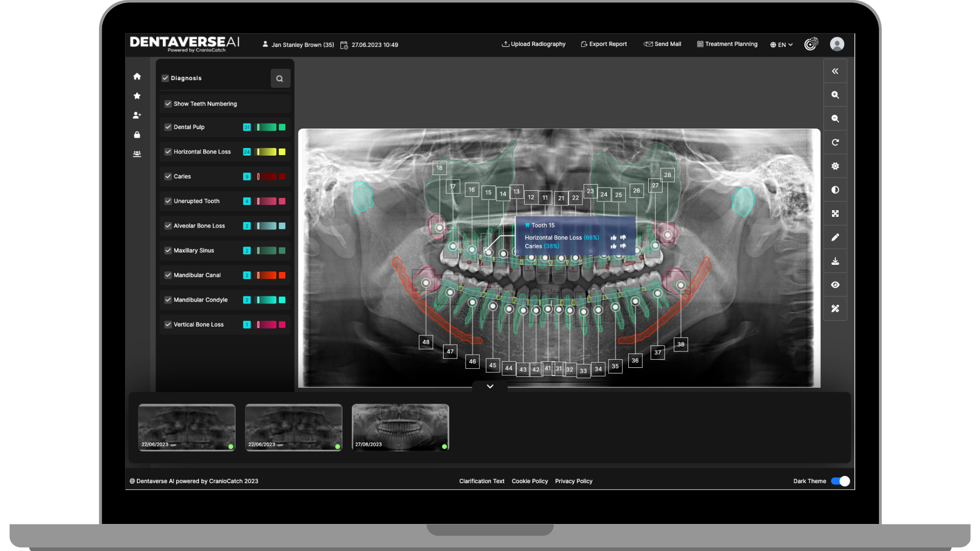Open Treatment Planning

click(727, 44)
